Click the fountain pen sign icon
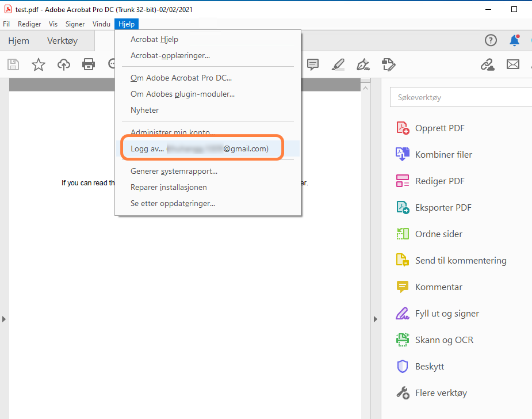Image resolution: width=532 pixels, height=419 pixels. click(363, 64)
